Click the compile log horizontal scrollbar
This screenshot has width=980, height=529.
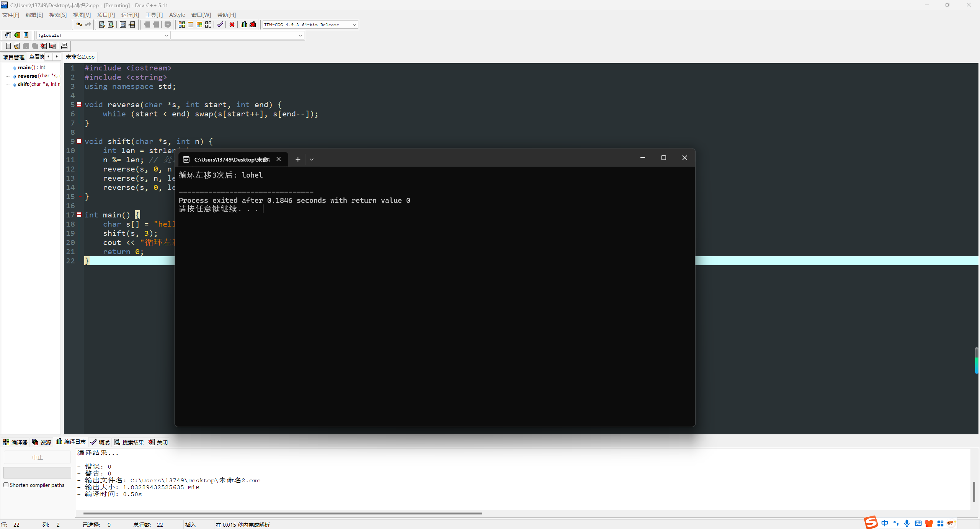point(282,513)
